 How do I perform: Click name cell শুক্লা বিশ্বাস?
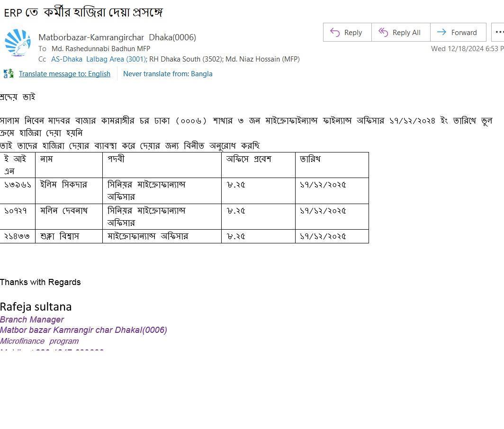(69, 236)
